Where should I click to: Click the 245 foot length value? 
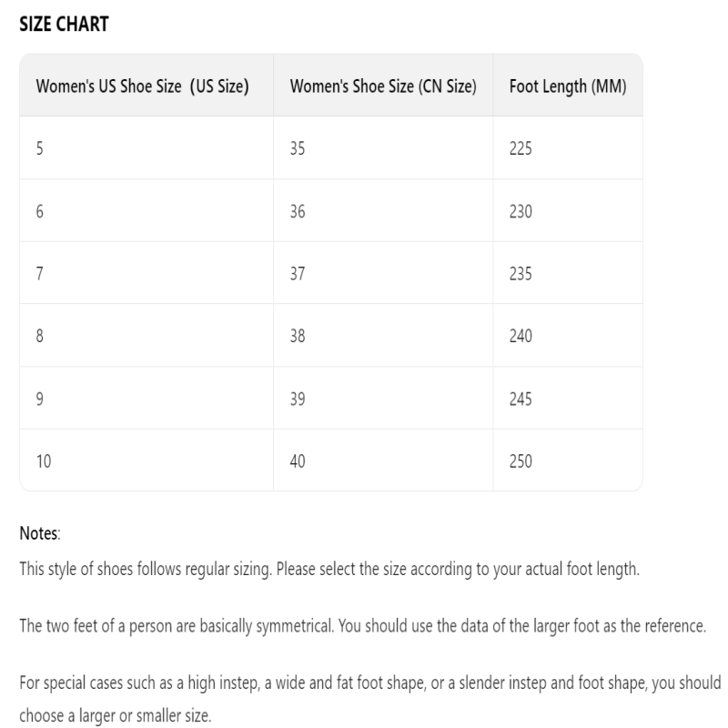pyautogui.click(x=521, y=399)
